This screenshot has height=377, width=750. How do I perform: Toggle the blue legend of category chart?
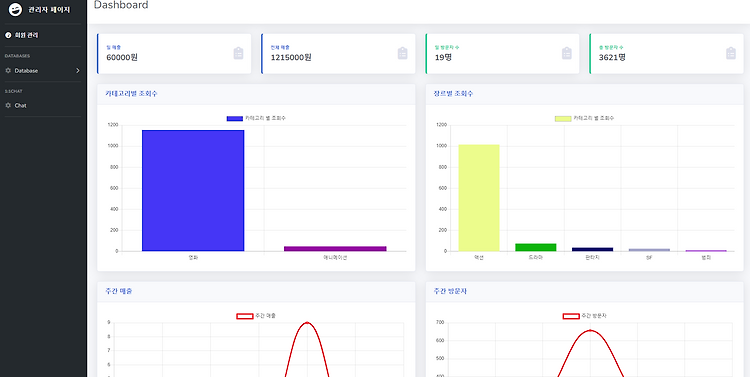click(256, 118)
